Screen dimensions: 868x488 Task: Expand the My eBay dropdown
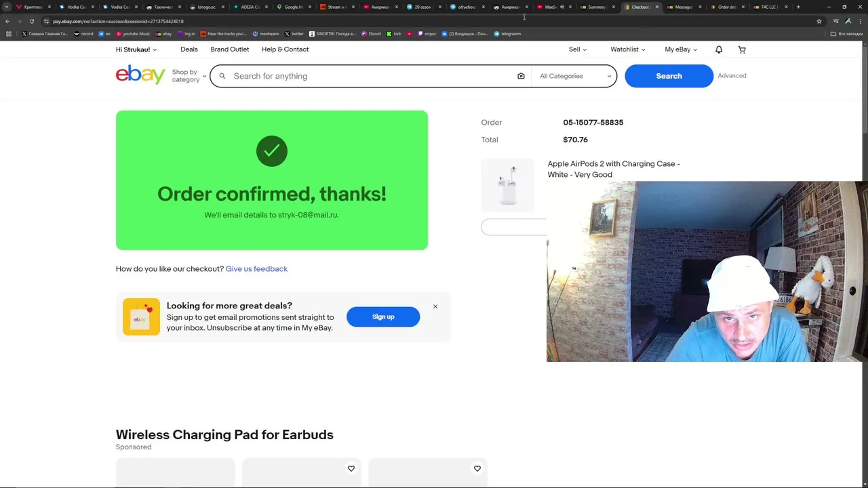click(681, 49)
